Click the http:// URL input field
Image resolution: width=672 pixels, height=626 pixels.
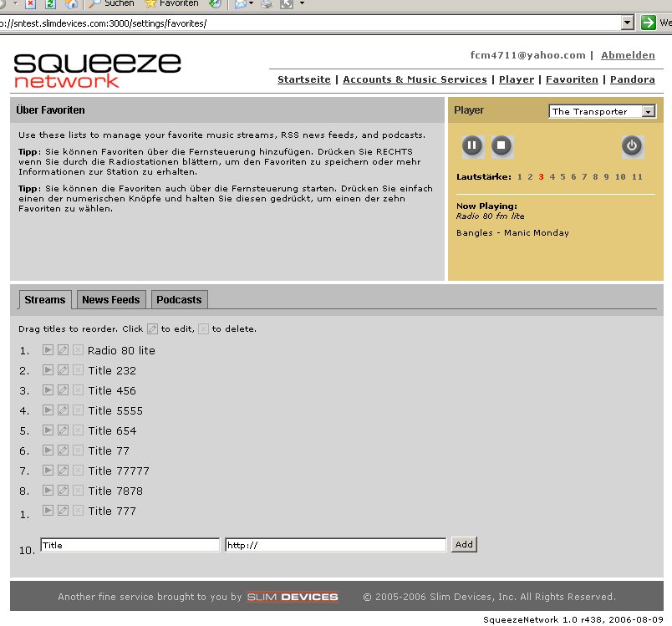click(335, 545)
